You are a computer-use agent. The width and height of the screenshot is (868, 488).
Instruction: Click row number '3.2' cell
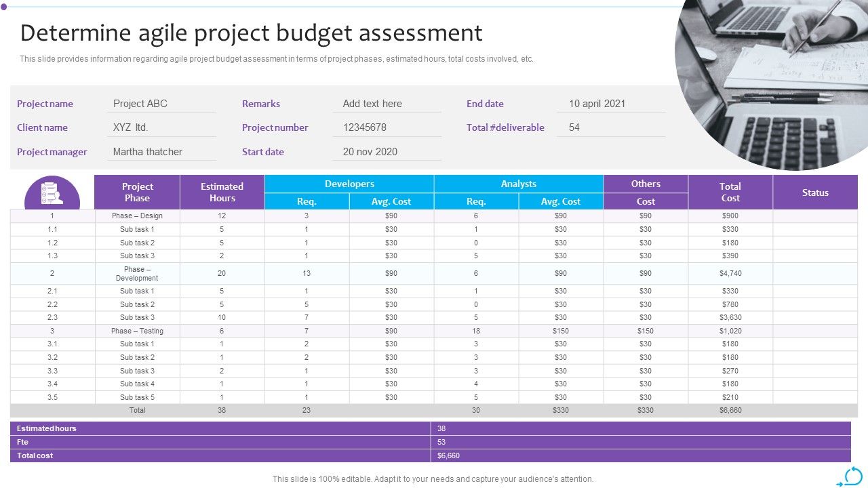[x=52, y=357]
